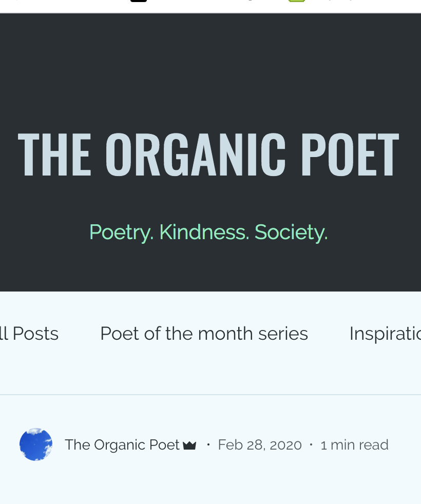Click the black icon at top edge
Image resolution: width=421 pixels, height=504 pixels.
pos(139,1)
